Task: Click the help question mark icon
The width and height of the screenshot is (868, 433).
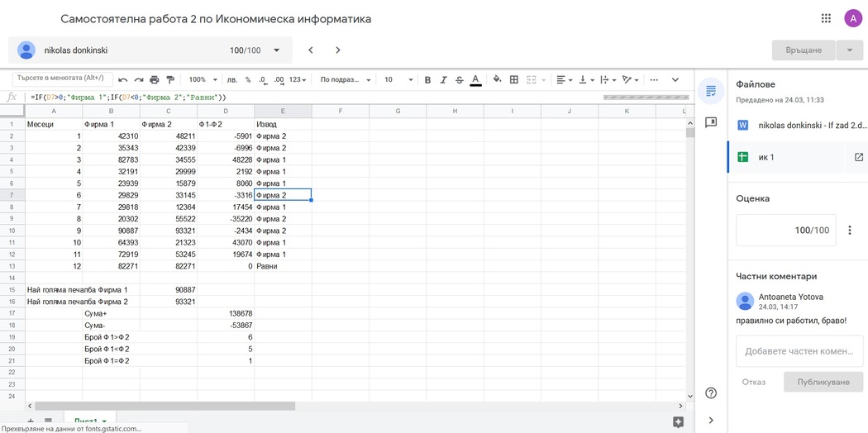Action: (711, 393)
